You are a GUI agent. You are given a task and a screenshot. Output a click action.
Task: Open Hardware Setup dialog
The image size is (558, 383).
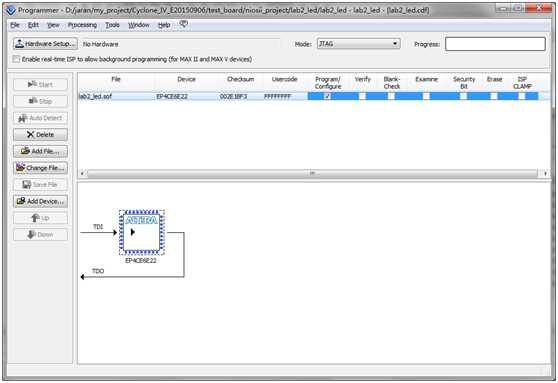pyautogui.click(x=45, y=44)
